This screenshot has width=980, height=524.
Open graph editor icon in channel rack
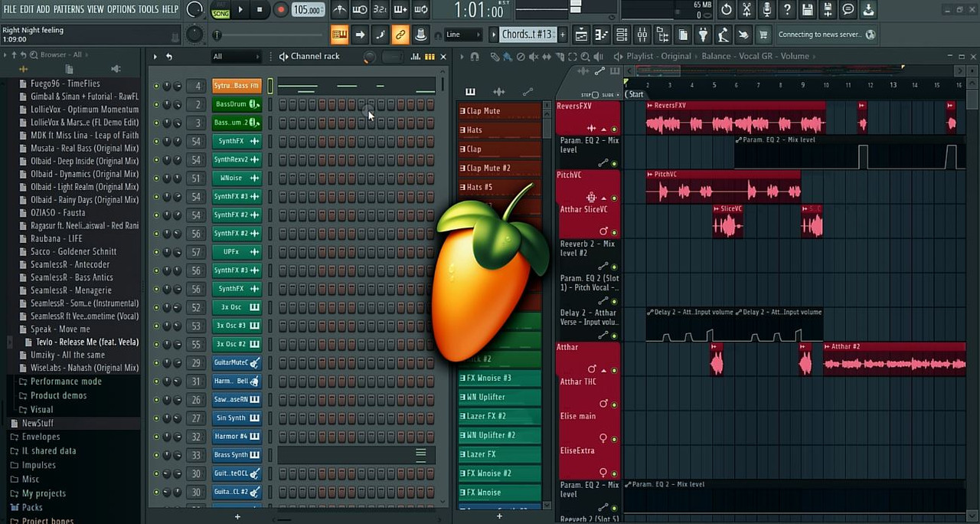[x=416, y=57]
